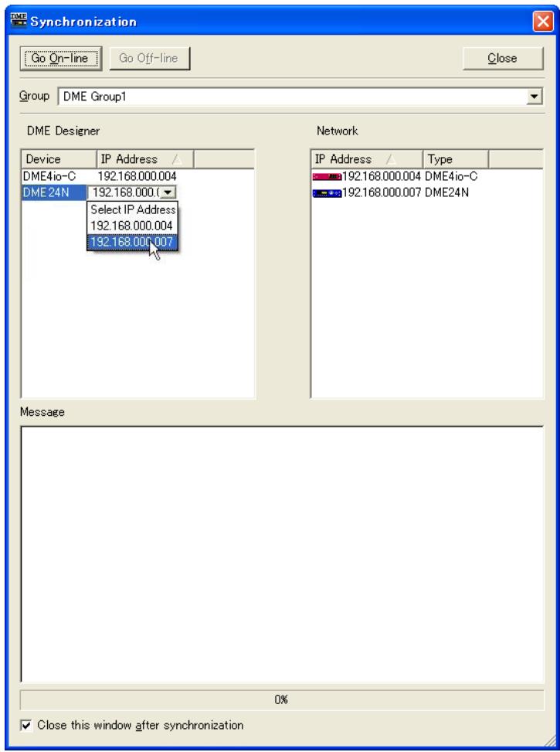
Task: Click the DME4io-C type in Network list
Action: (451, 176)
